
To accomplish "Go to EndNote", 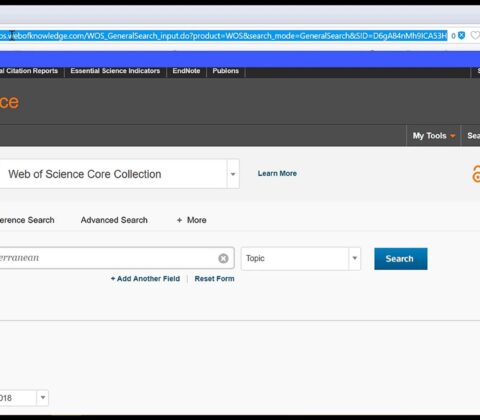I will (186, 71).
